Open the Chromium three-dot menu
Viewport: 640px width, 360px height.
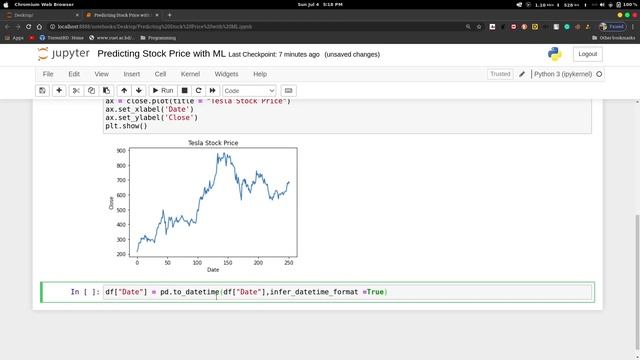pos(633,27)
